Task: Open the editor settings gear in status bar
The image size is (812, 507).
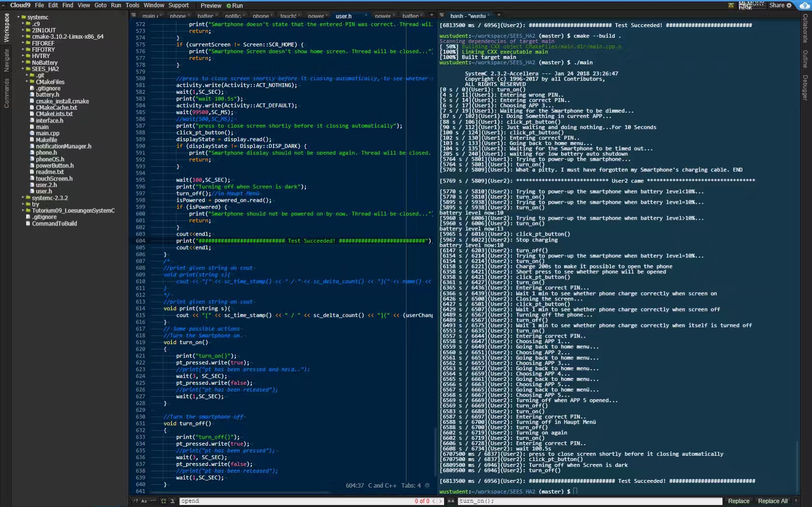Action: (x=428, y=485)
